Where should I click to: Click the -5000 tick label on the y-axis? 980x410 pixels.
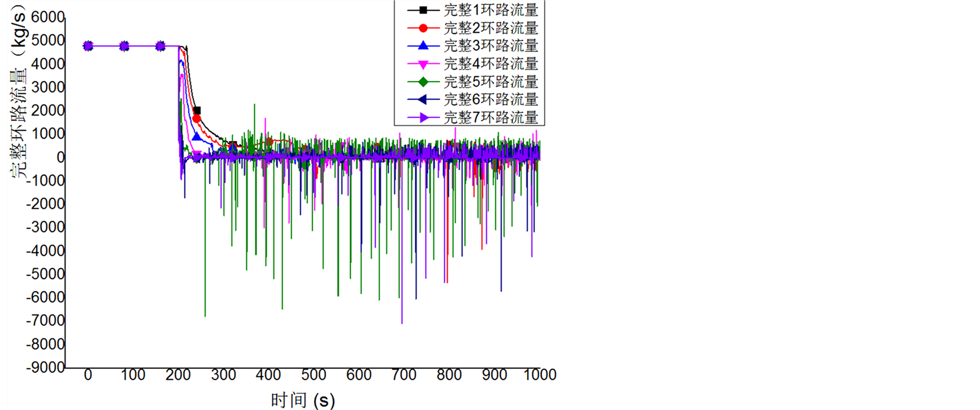point(46,274)
